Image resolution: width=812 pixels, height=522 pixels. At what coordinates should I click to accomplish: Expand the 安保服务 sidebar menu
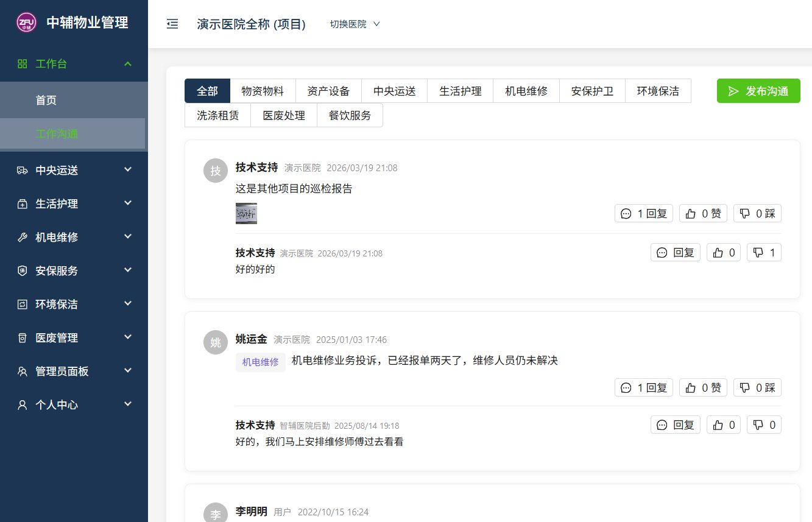[74, 271]
